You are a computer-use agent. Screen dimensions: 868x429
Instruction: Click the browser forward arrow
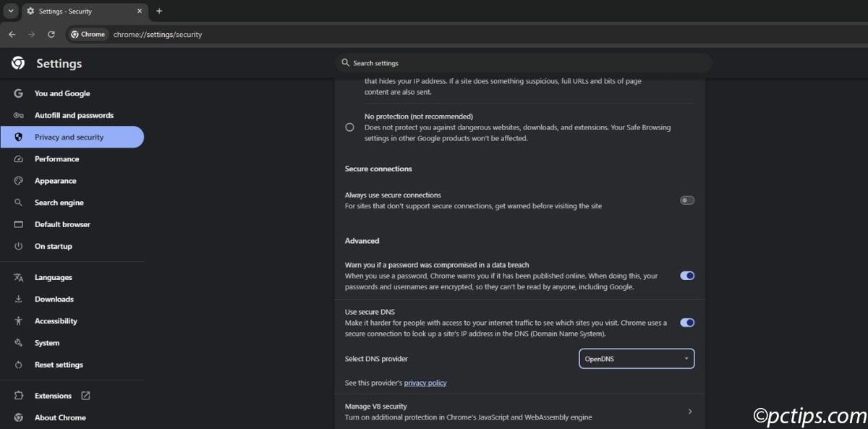tap(31, 34)
